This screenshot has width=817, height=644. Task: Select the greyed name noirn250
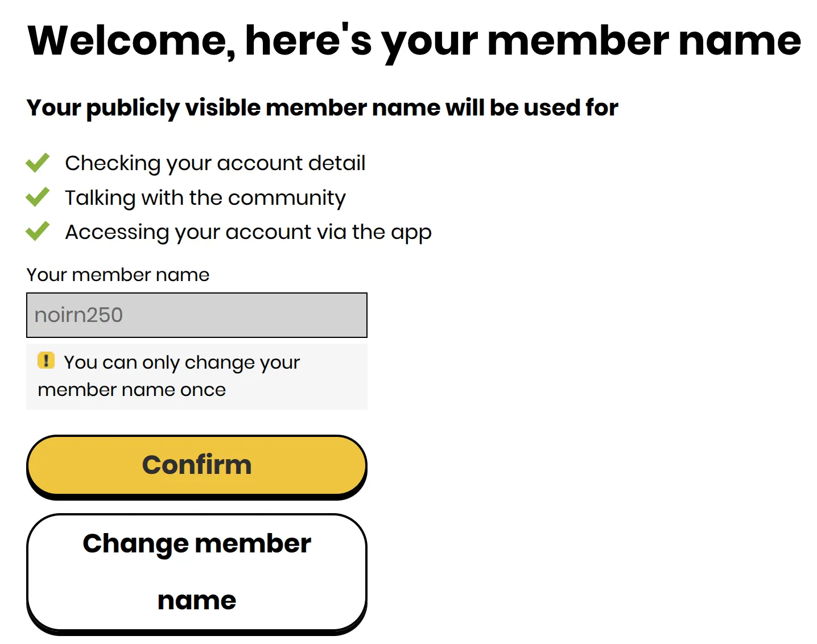(79, 315)
